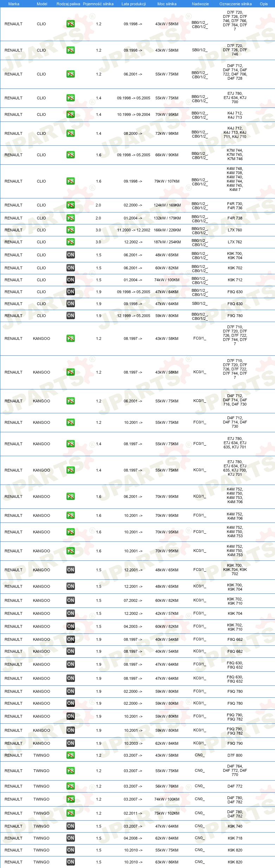
Task: Click the power cell 187kW / 254KM
Action: point(167,242)
